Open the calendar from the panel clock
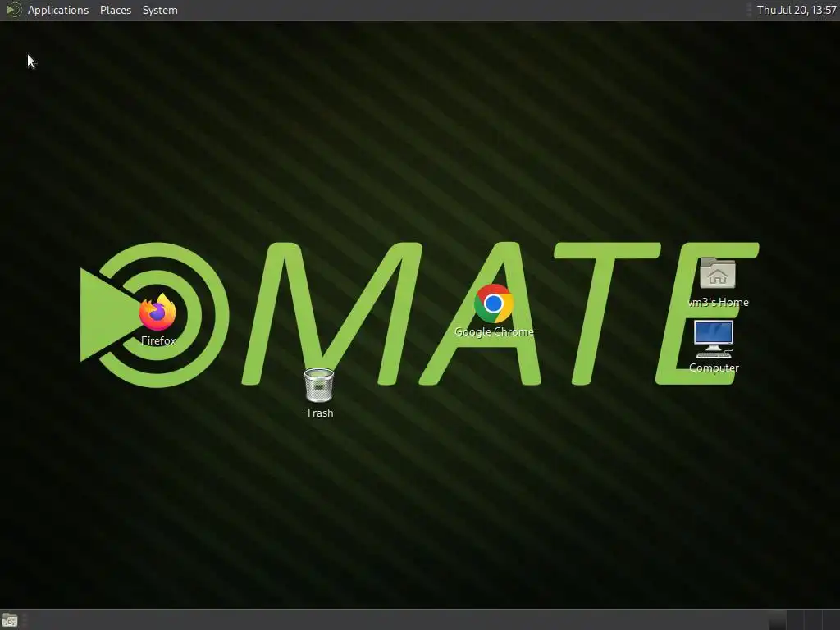 [796, 10]
